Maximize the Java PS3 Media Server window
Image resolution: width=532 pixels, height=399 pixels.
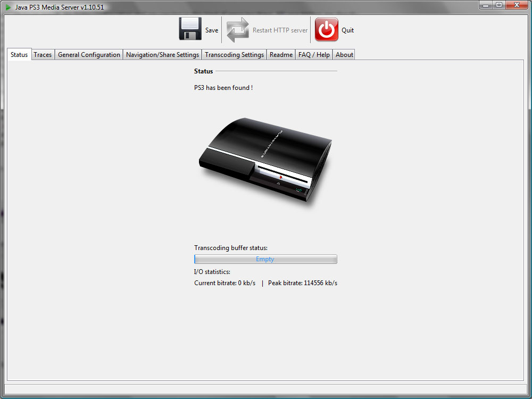[499, 5]
